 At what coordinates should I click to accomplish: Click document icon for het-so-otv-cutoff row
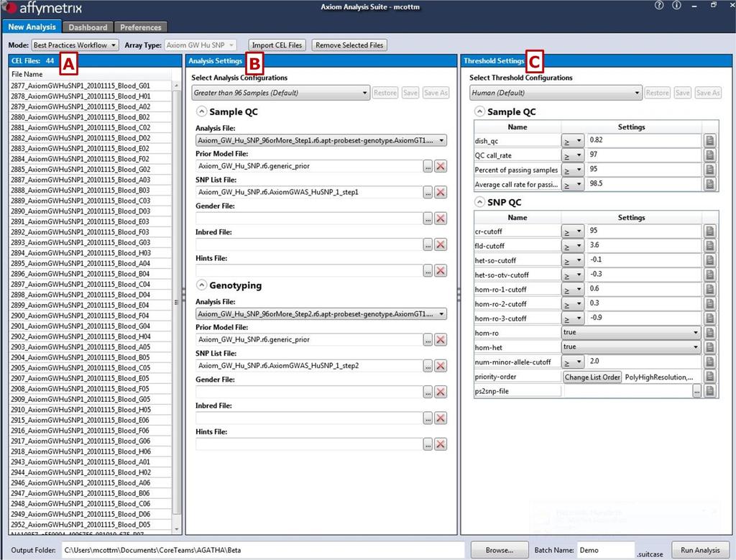click(709, 275)
